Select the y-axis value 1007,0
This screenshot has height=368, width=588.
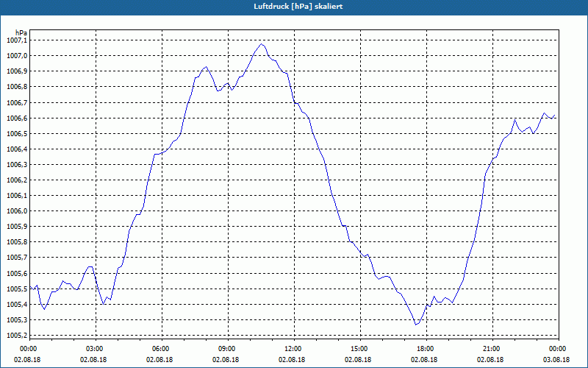point(17,56)
